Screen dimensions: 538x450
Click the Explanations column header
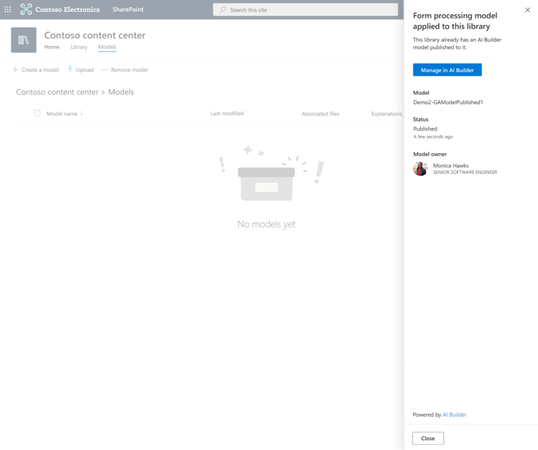point(387,114)
